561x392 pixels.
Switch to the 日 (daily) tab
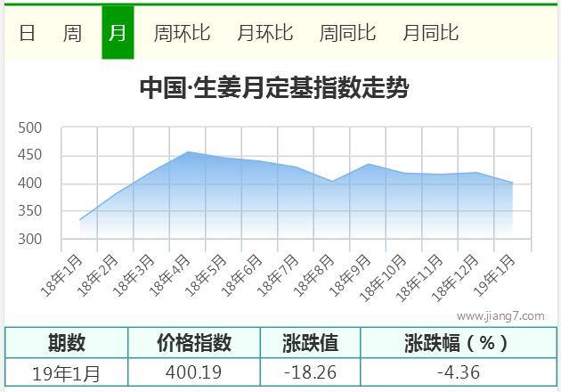pyautogui.click(x=27, y=33)
